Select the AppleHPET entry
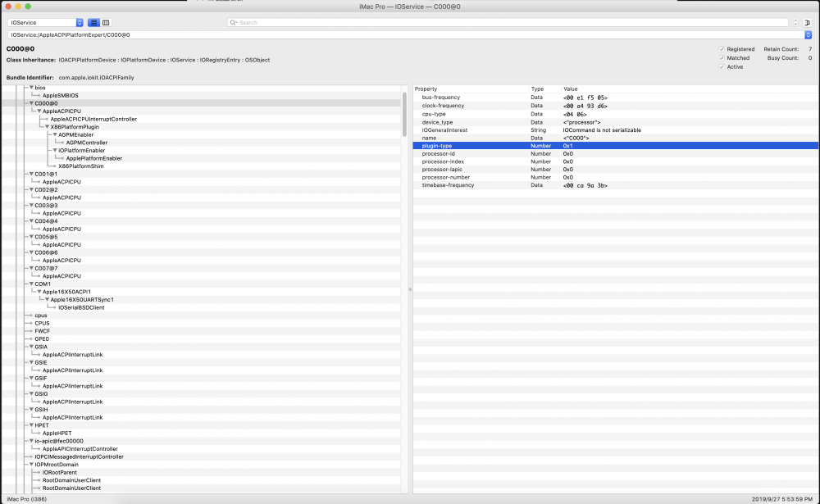The image size is (820, 504). pos(57,433)
